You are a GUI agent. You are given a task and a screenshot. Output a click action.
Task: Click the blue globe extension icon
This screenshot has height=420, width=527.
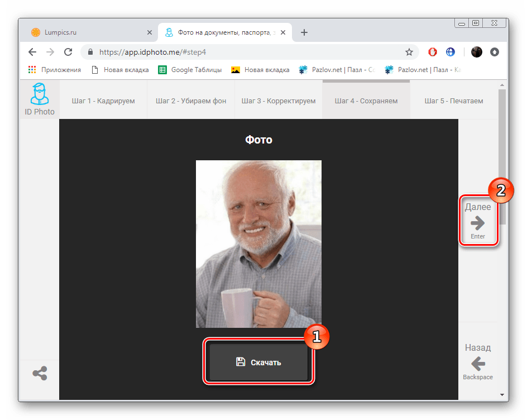click(x=451, y=52)
